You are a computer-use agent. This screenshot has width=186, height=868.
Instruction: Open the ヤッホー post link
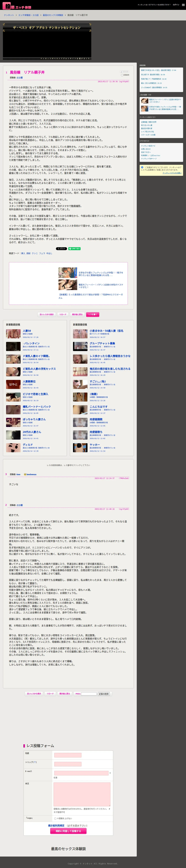pyautogui.click(x=95, y=445)
